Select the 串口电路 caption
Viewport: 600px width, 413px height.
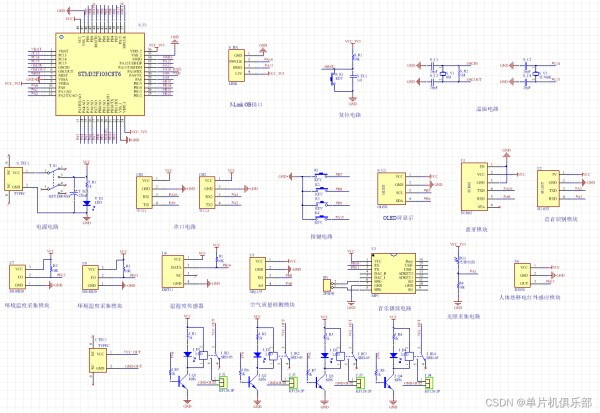(x=184, y=227)
